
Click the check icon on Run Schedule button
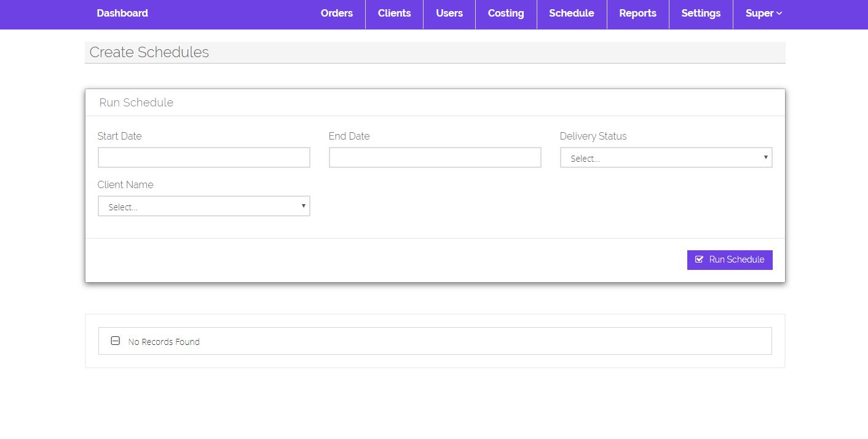point(699,259)
